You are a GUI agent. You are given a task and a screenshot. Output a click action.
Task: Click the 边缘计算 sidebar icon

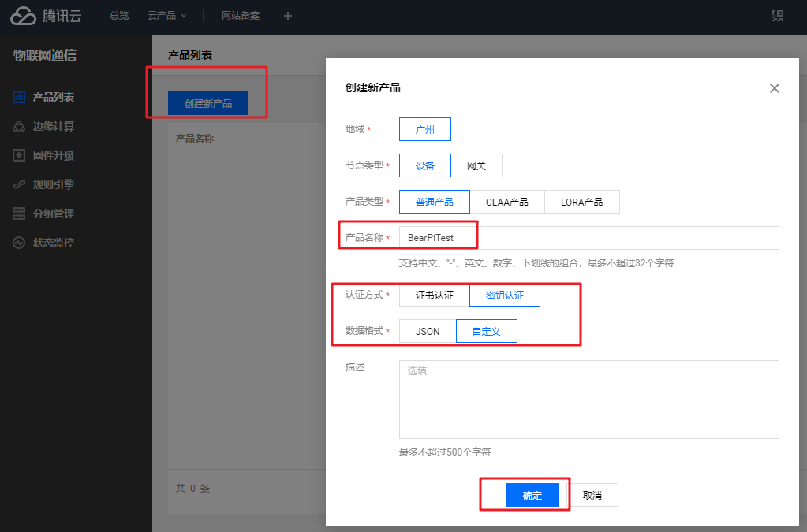pyautogui.click(x=19, y=126)
